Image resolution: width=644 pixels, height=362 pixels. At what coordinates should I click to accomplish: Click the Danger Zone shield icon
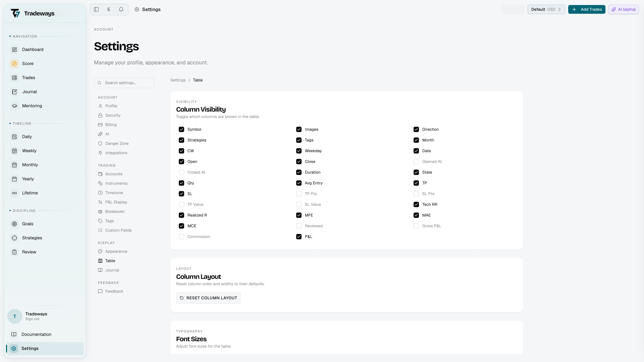point(100,143)
